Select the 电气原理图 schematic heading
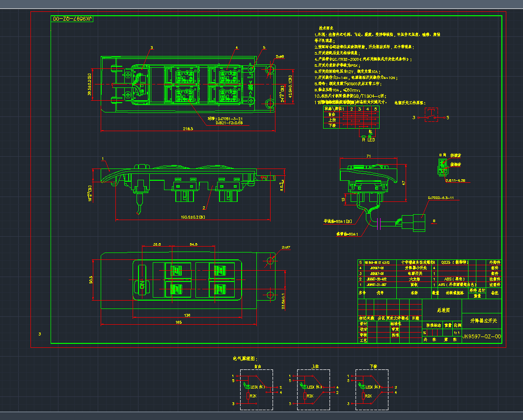The width and height of the screenshot is (523, 420). tap(245, 359)
